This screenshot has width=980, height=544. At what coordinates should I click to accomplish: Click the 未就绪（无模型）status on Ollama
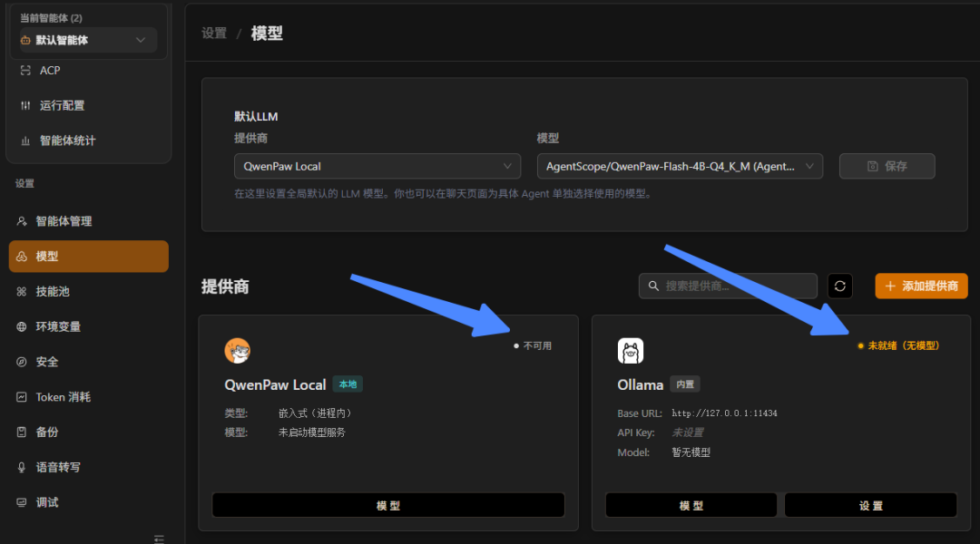point(898,345)
